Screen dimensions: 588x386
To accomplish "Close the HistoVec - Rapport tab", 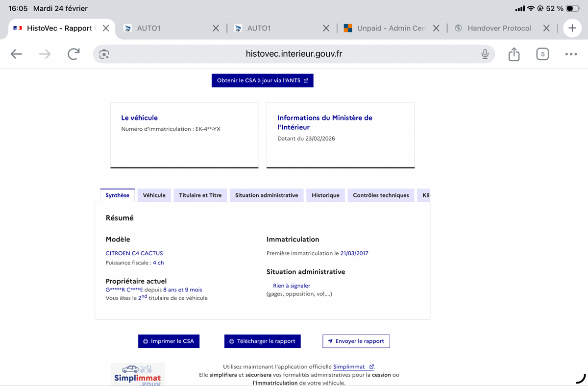I will (x=106, y=28).
